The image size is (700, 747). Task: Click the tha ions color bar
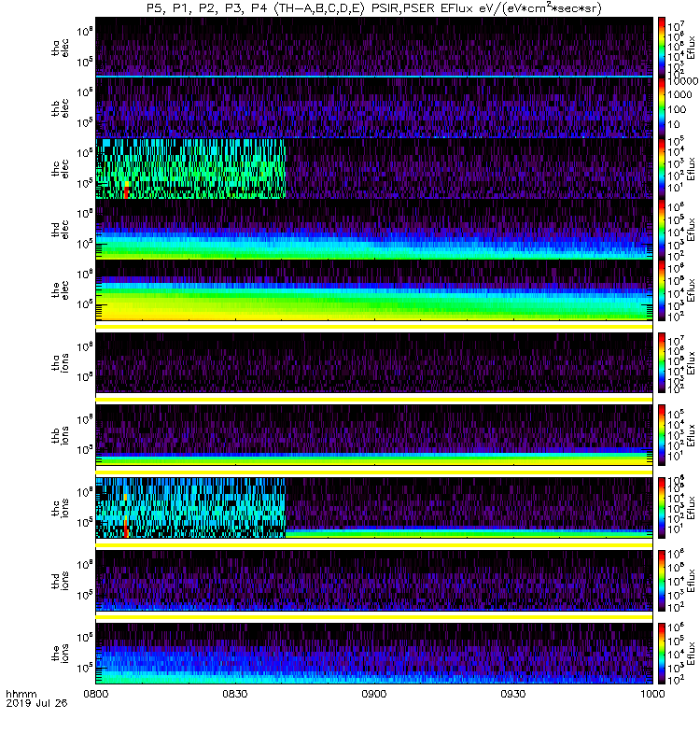[x=662, y=362]
